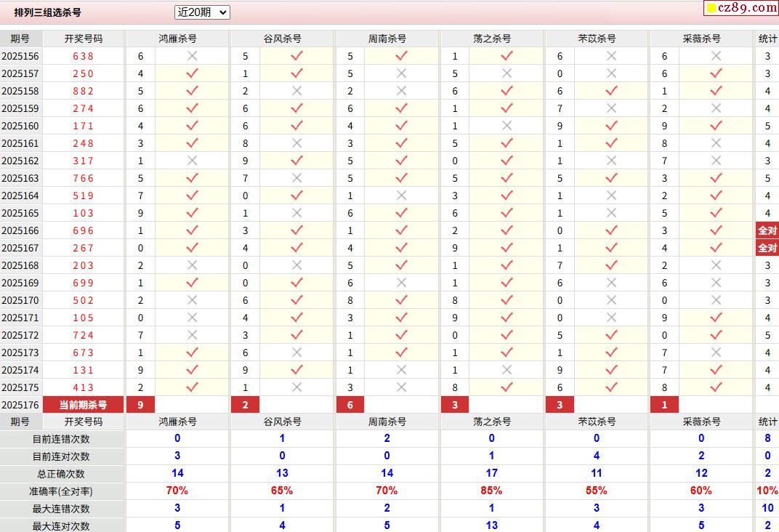The height and width of the screenshot is (532, 779).
Task: Click the draw result 766
Action: tap(84, 178)
